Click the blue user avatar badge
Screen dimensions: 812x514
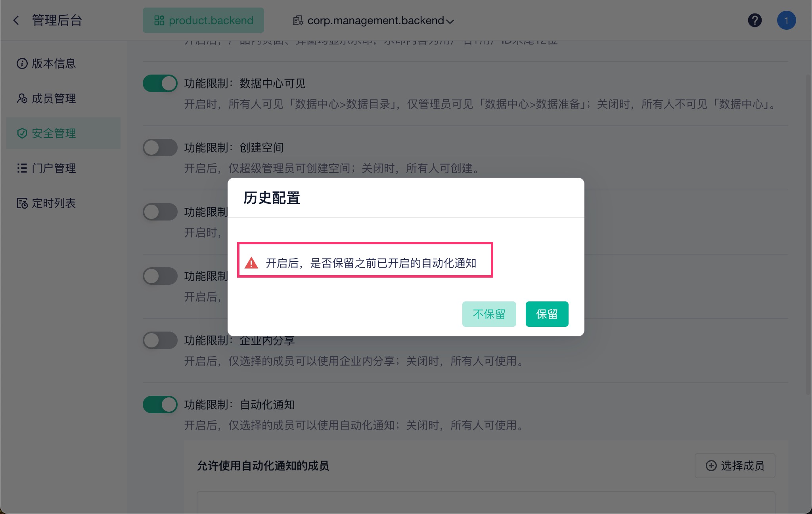(786, 20)
